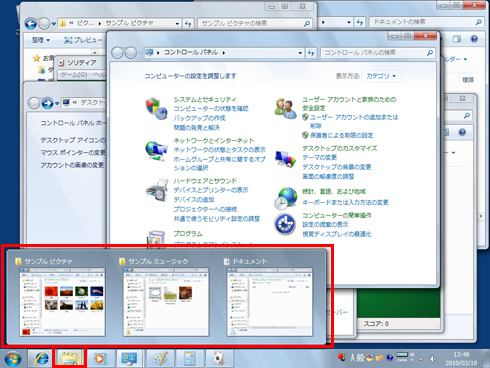Screen dimensions: 490x368
Task: Click the Calculator taskbar icon
Action: 189,359
